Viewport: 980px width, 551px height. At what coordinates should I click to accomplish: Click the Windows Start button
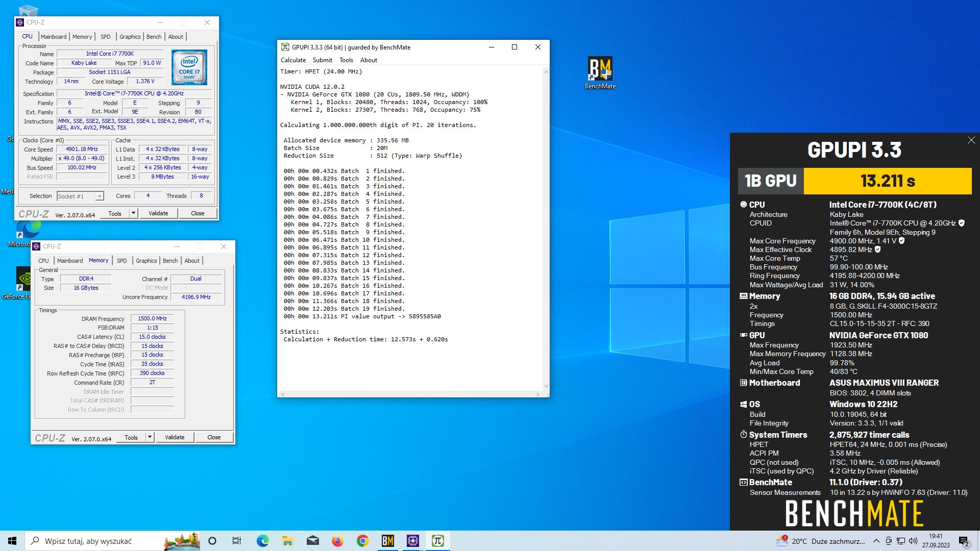[x=12, y=541]
